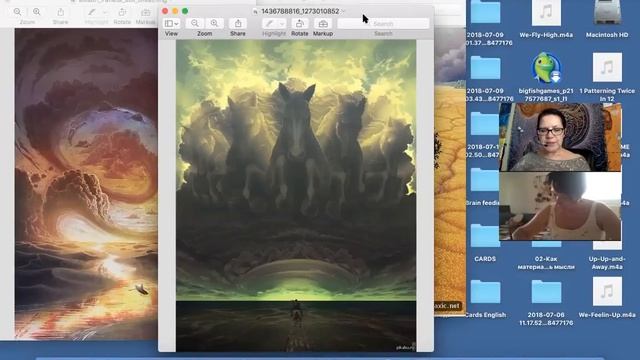
Task: Close the front Preview window
Action: [x=165, y=11]
